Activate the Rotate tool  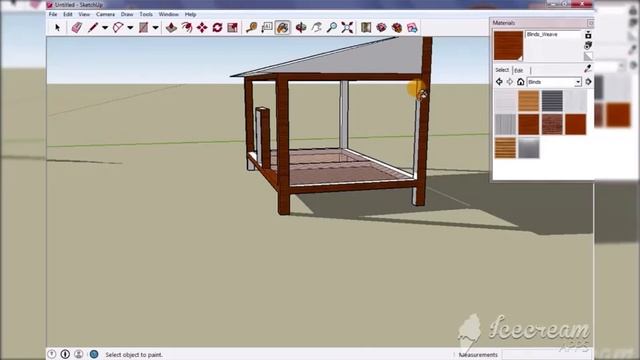point(217,27)
